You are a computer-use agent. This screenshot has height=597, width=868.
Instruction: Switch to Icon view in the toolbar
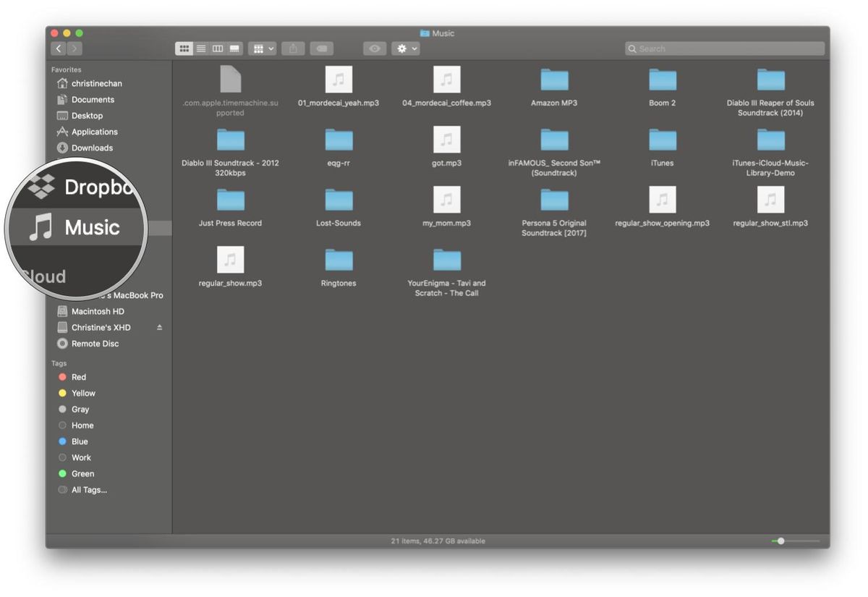tap(184, 48)
